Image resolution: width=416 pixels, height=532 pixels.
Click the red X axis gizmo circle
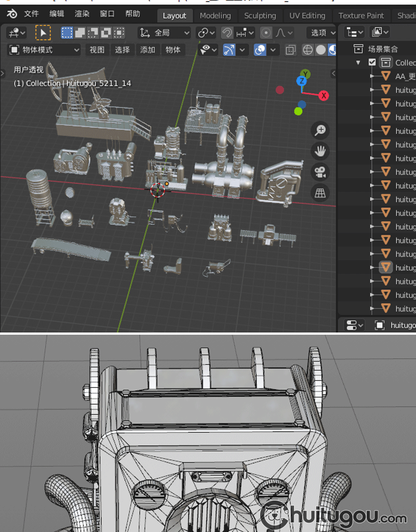[324, 95]
